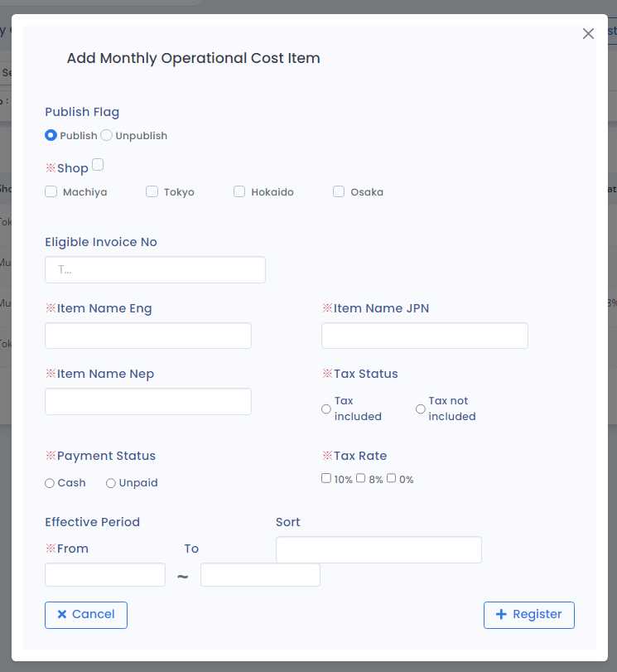Click the Item Name JPN field
The width and height of the screenshot is (617, 672).
424,336
